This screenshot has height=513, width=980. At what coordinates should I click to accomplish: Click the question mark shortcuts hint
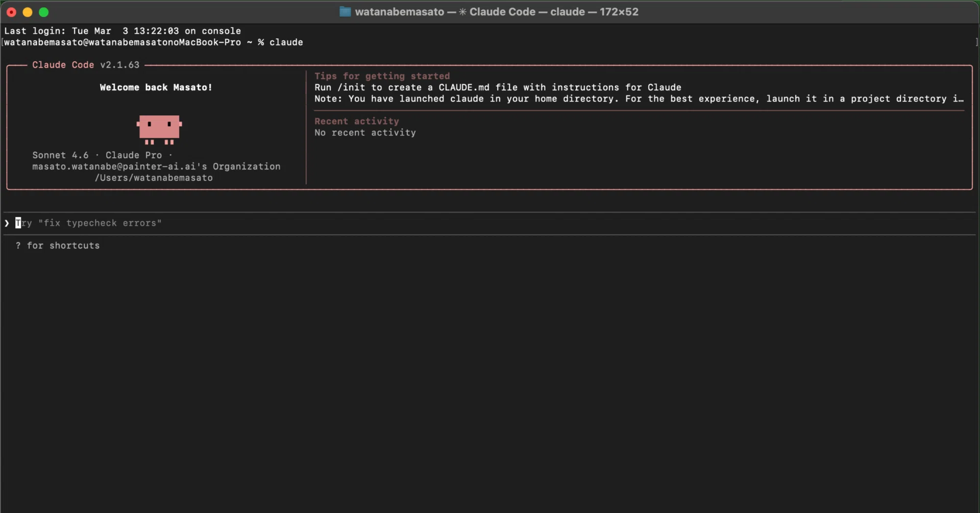tap(58, 246)
